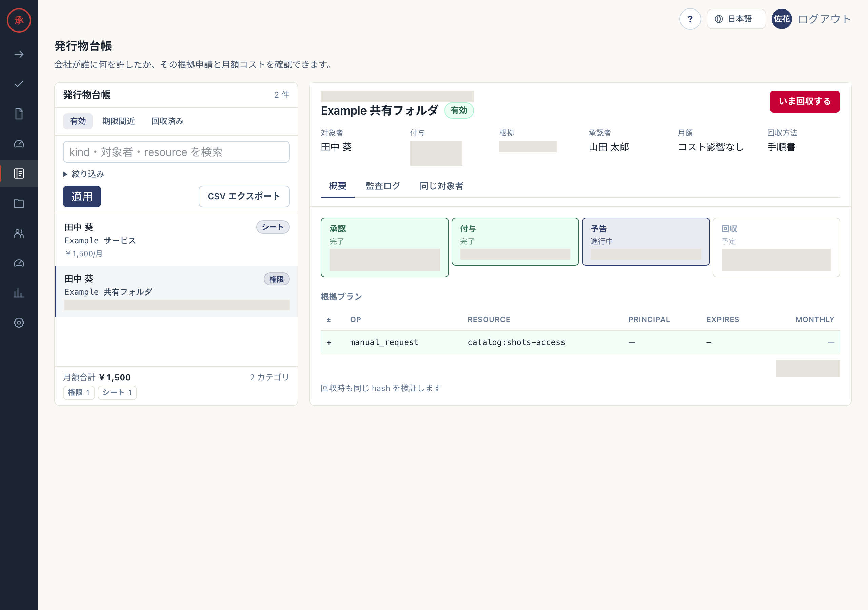Switch to the 期限間近 filter tab
The image size is (868, 610).
pyautogui.click(x=119, y=121)
